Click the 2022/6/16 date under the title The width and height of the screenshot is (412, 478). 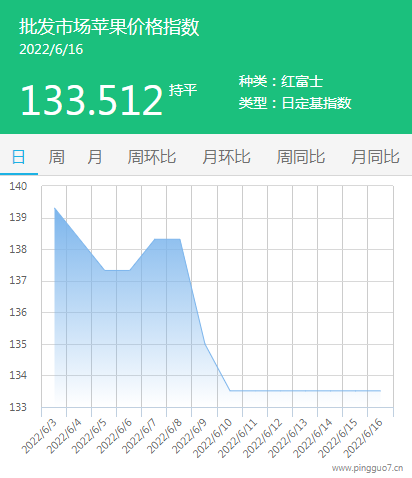pyautogui.click(x=51, y=50)
